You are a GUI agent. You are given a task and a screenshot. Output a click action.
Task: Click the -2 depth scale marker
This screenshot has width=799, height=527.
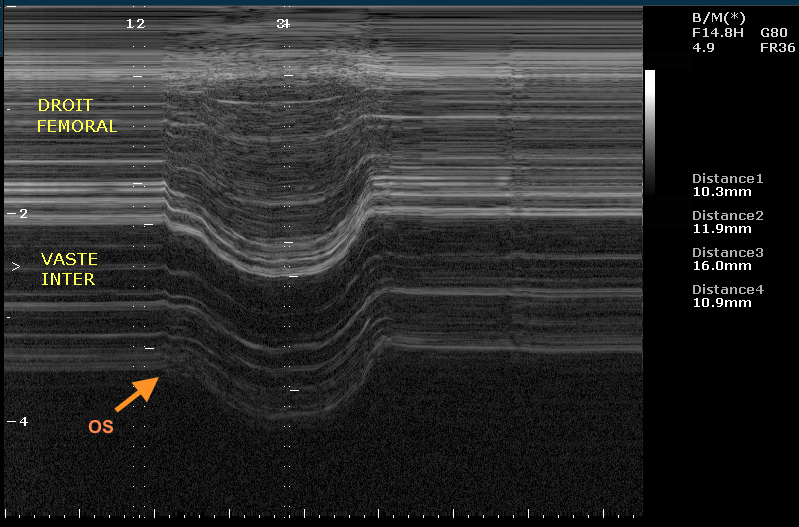18,214
